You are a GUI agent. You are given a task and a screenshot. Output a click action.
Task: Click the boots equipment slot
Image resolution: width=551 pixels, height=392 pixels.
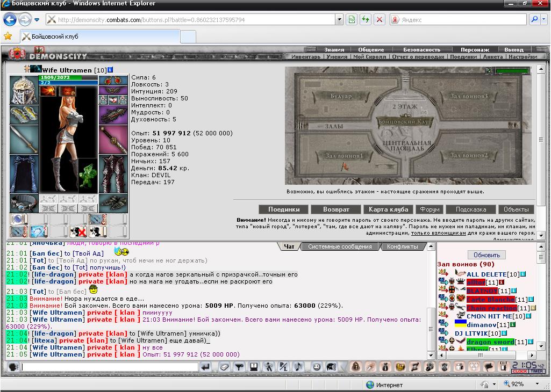(113, 203)
